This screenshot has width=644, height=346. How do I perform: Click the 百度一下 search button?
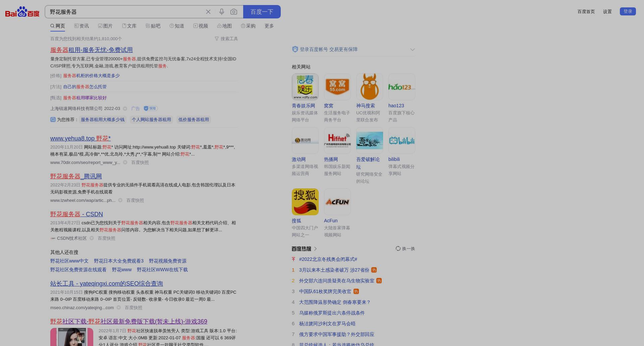(262, 12)
